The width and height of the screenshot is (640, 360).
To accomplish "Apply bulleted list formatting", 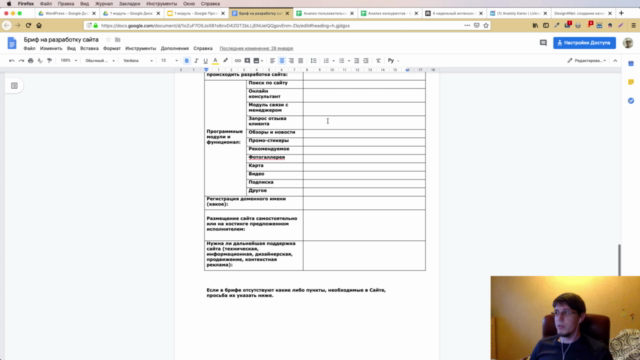I will coord(341,61).
